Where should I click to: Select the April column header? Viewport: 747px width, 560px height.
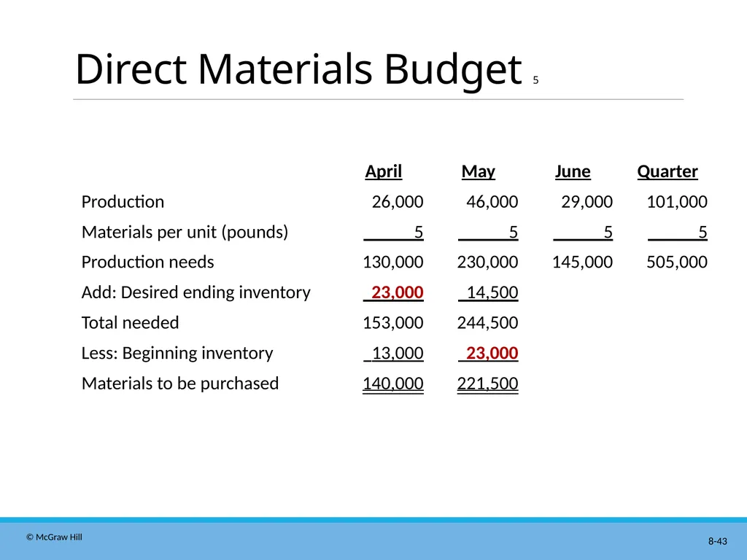coord(384,171)
